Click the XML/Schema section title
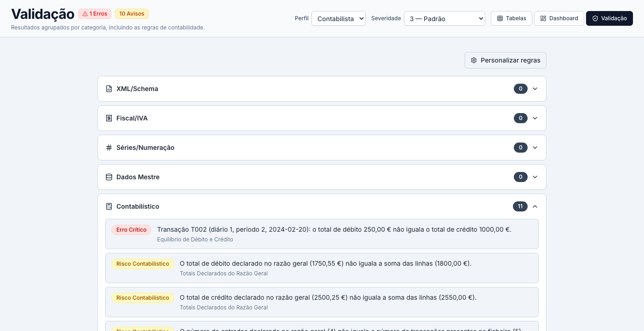The width and height of the screenshot is (644, 331). (x=137, y=89)
